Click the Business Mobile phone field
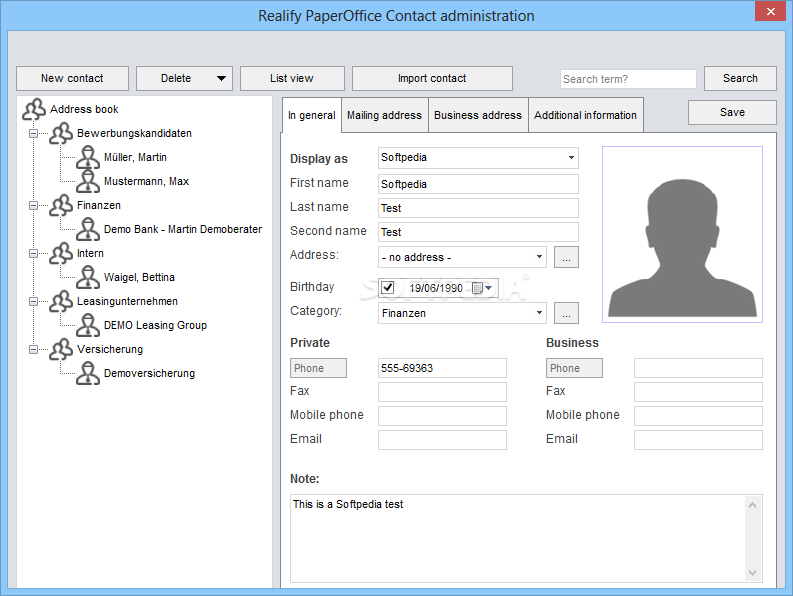Screen dimensions: 793x596 click(x=698, y=416)
